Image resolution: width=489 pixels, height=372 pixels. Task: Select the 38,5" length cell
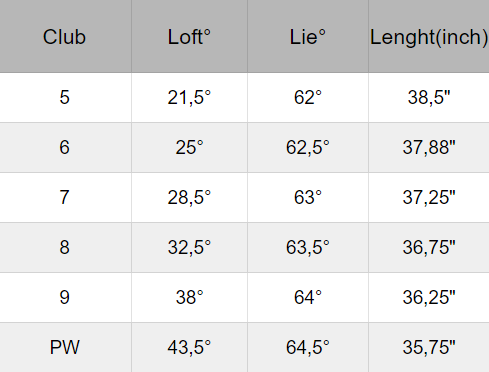(x=429, y=97)
